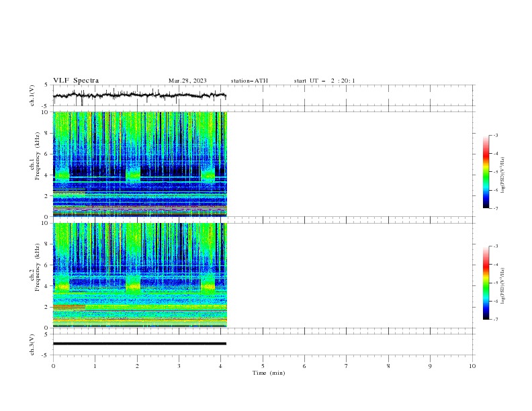Viewport: 532px width, 411px height.
Task: Select the "start UT = 2 :20: 1" text
Action: pos(324,81)
